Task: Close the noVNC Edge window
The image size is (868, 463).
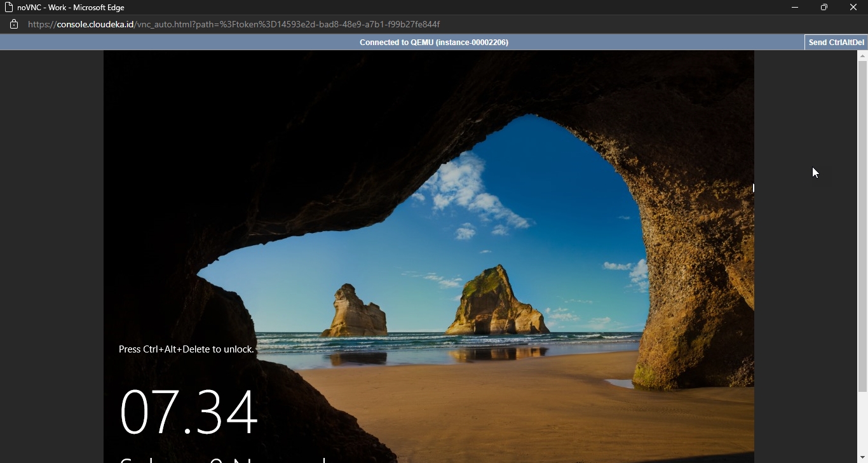Action: [853, 8]
